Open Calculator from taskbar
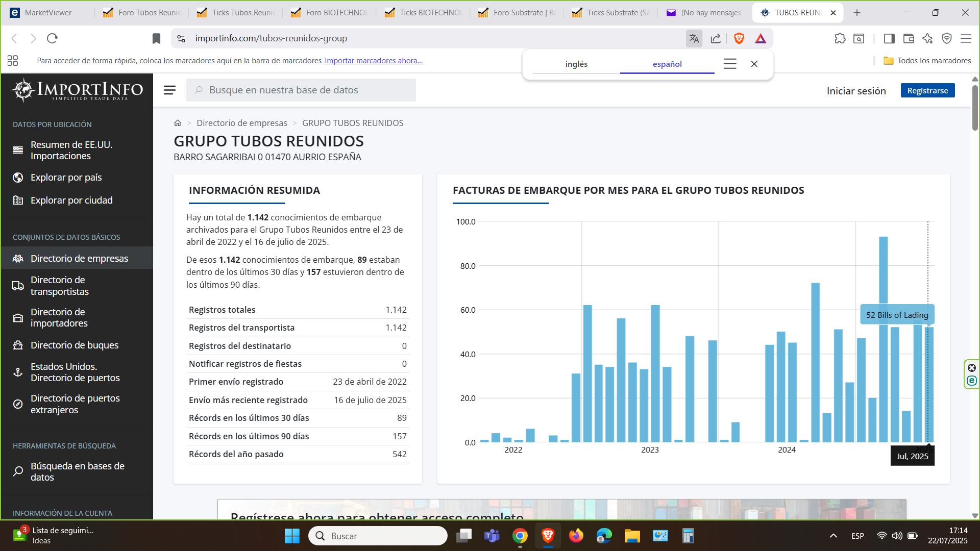 pos(688,536)
